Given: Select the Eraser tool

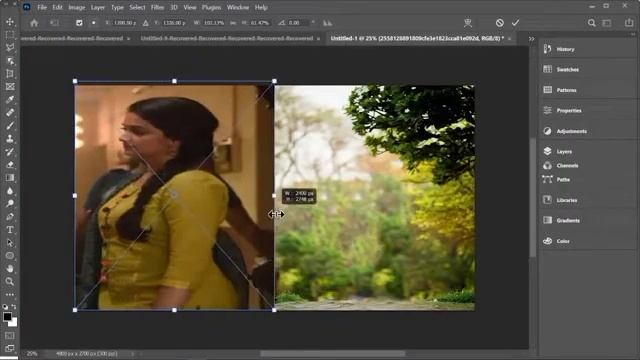Looking at the screenshot, I should point(10,165).
